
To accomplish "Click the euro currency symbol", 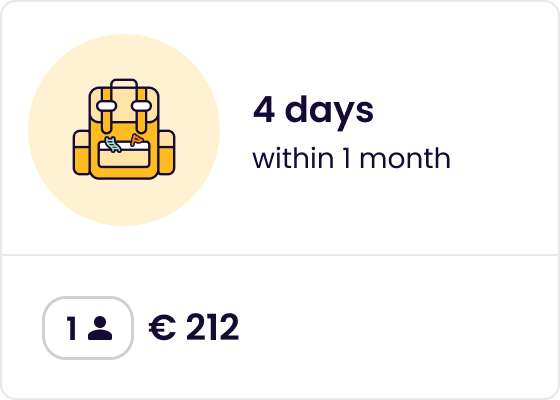I will tap(162, 328).
